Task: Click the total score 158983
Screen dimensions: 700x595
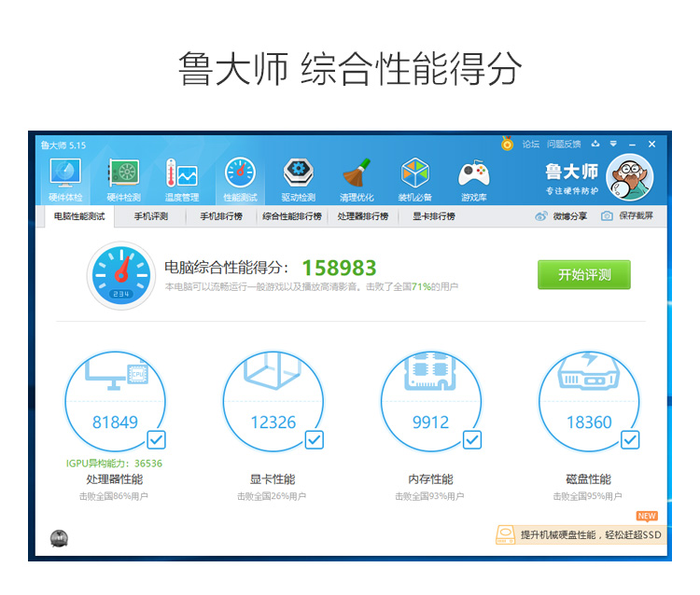Action: pos(340,268)
